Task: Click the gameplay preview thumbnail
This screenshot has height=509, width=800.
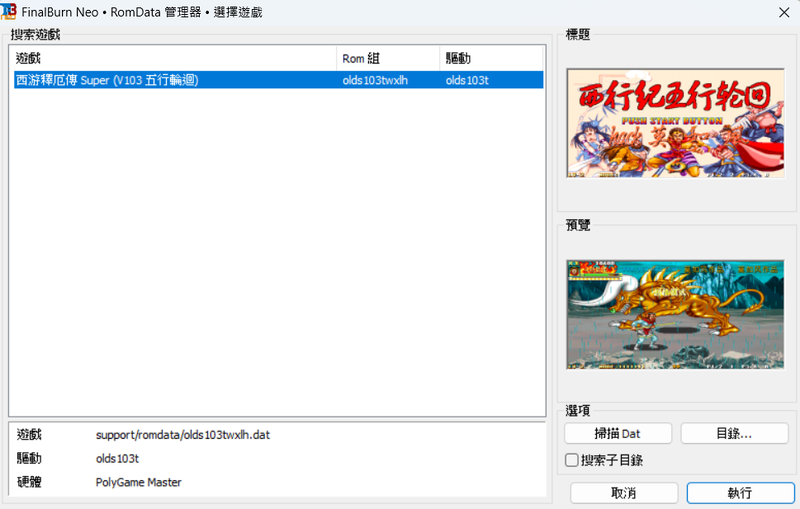Action: (676, 314)
